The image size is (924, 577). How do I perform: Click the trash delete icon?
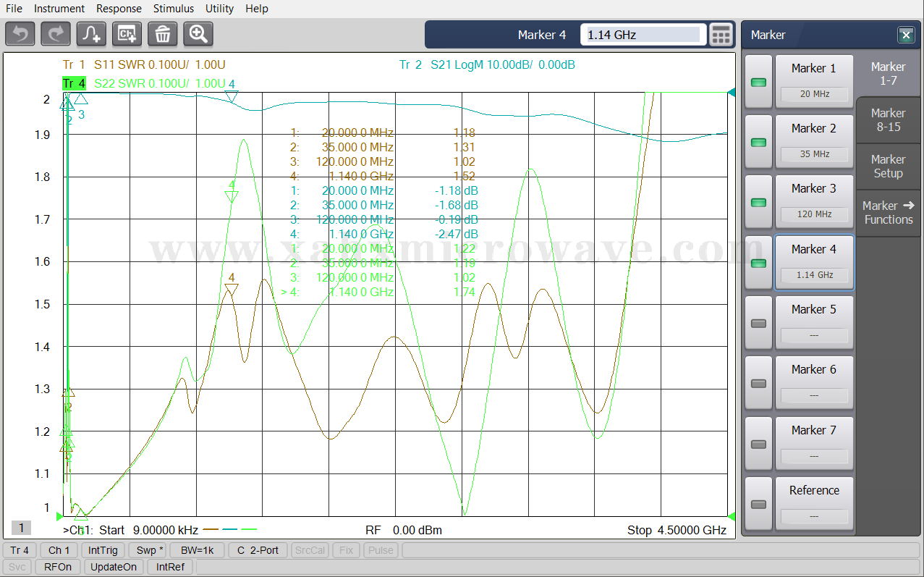click(x=163, y=34)
